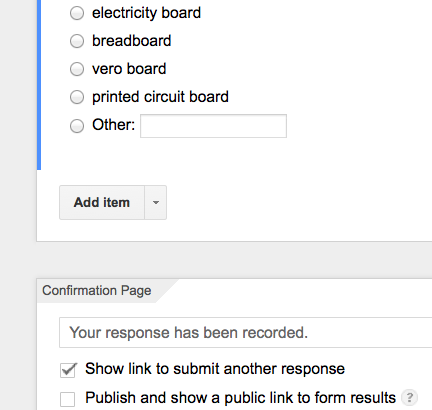Open the help question-mark icon beside publish results

click(409, 397)
